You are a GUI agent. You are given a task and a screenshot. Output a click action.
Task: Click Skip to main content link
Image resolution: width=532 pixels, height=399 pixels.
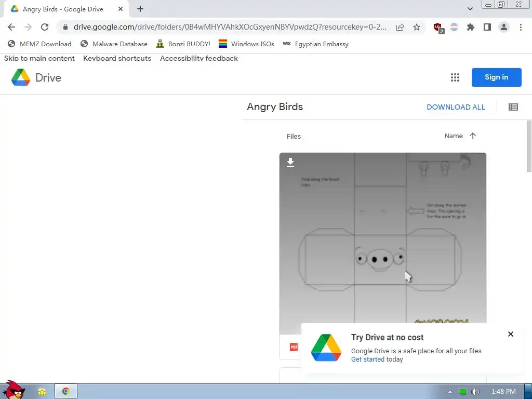pyautogui.click(x=39, y=58)
